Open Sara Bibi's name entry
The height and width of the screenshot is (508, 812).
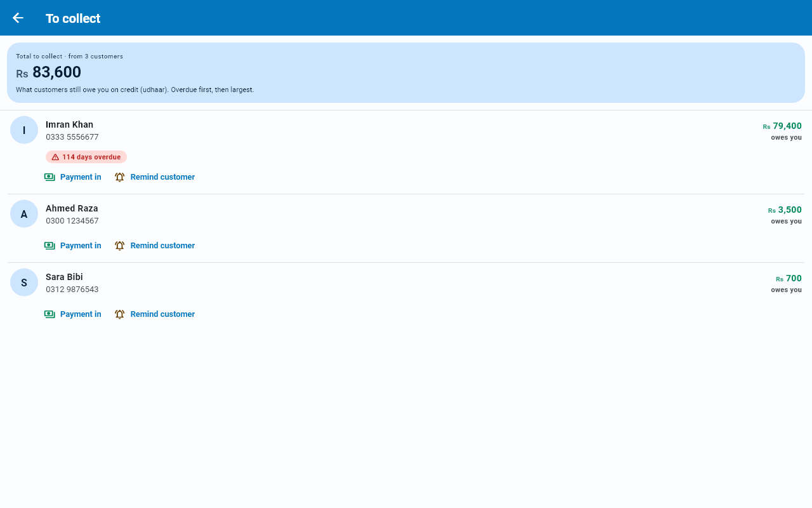coord(64,277)
